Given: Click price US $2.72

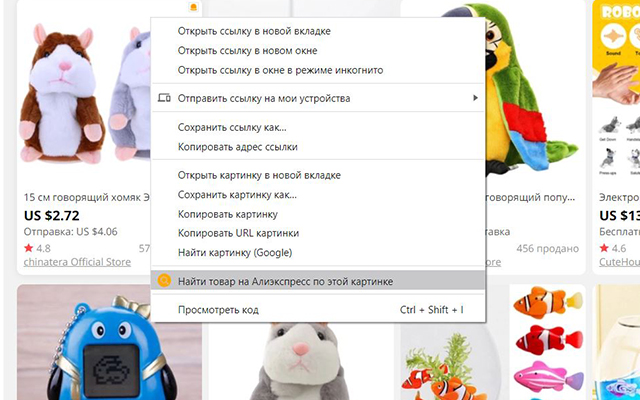Looking at the screenshot, I should coord(52,216).
